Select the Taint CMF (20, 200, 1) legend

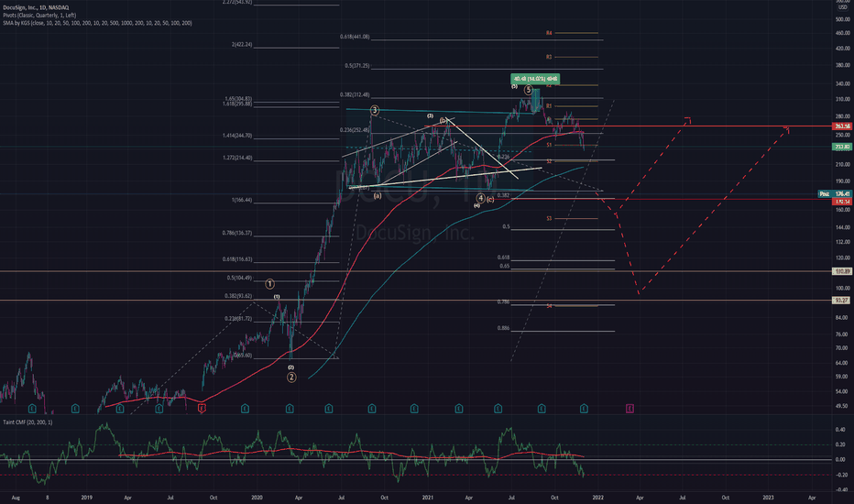pos(27,422)
